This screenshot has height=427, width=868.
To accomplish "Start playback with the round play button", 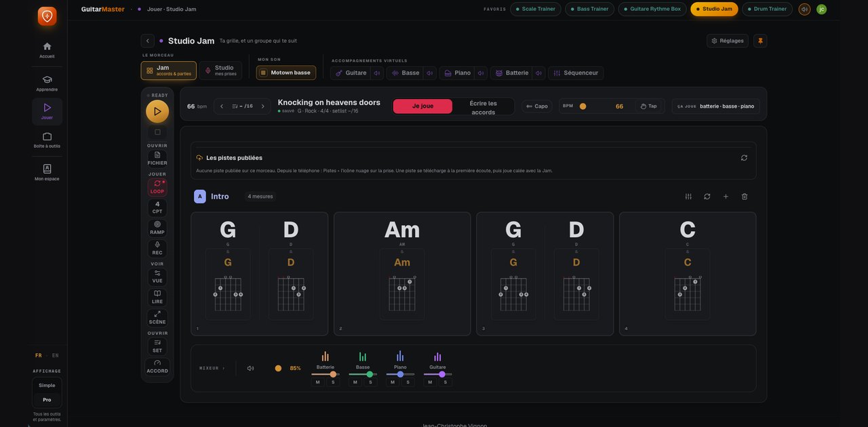I will [x=157, y=111].
